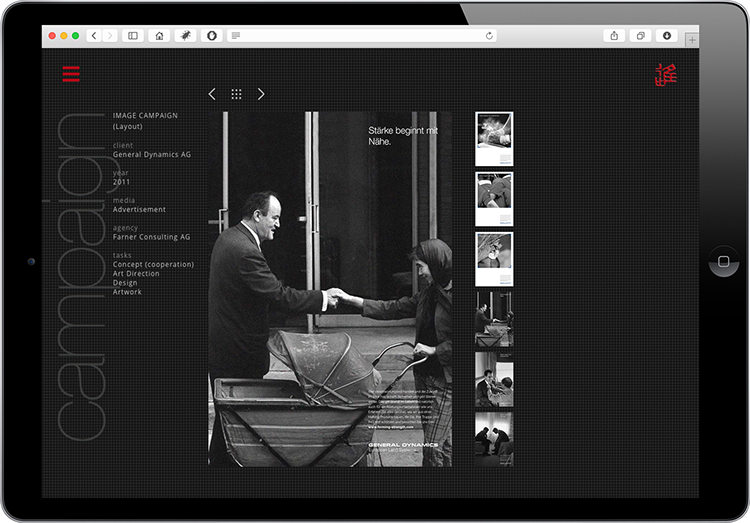The image size is (750, 523).
Task: Open a new browser tab with plus button
Action: (691, 39)
